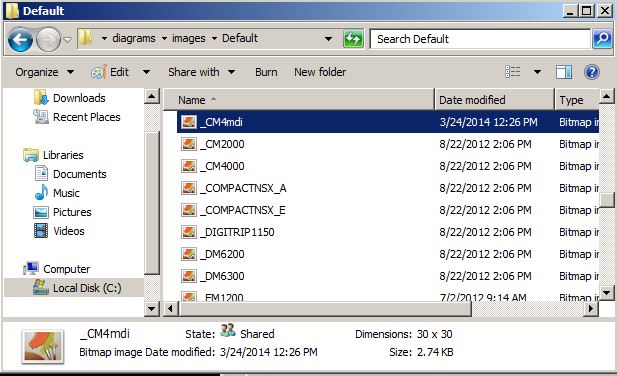Click the _COMPACTNSX_A file icon
Image resolution: width=617 pixels, height=376 pixels.
tap(188, 188)
